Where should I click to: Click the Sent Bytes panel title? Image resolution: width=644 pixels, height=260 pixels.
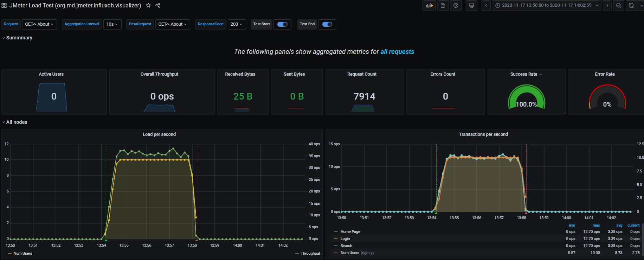[x=294, y=74]
